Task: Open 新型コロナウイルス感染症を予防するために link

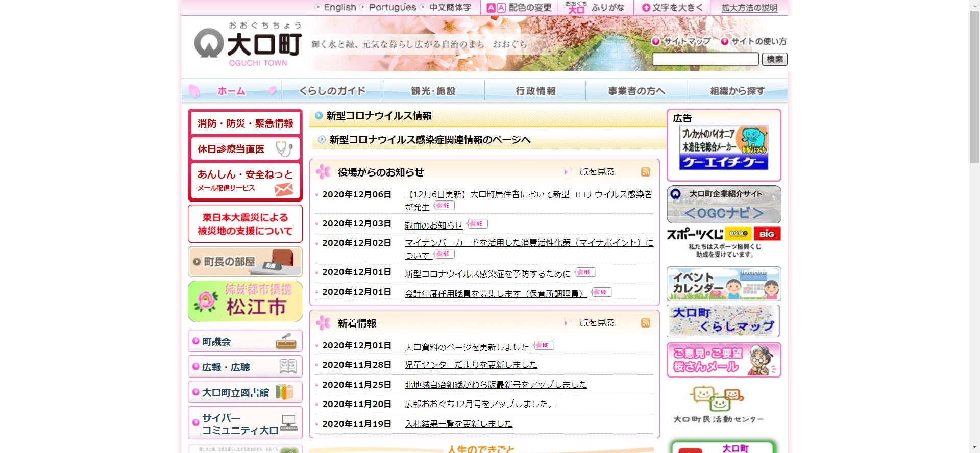Action: click(x=487, y=274)
